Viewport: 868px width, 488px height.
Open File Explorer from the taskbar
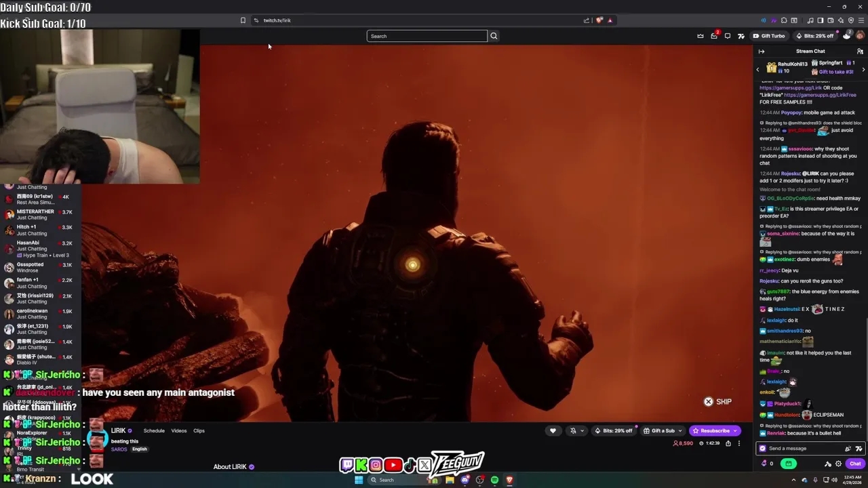(450, 480)
